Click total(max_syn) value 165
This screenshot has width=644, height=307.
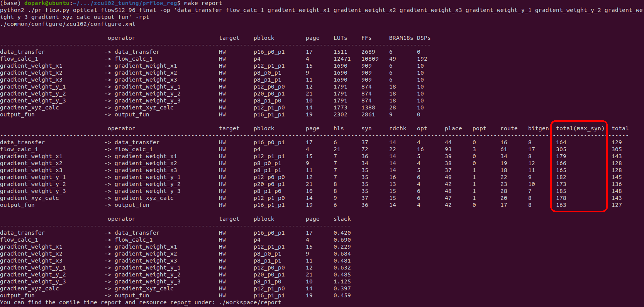click(561, 170)
